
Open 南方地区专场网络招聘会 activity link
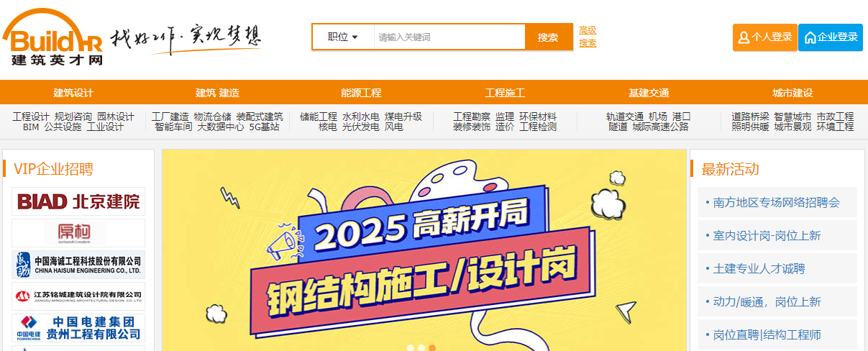tap(777, 203)
